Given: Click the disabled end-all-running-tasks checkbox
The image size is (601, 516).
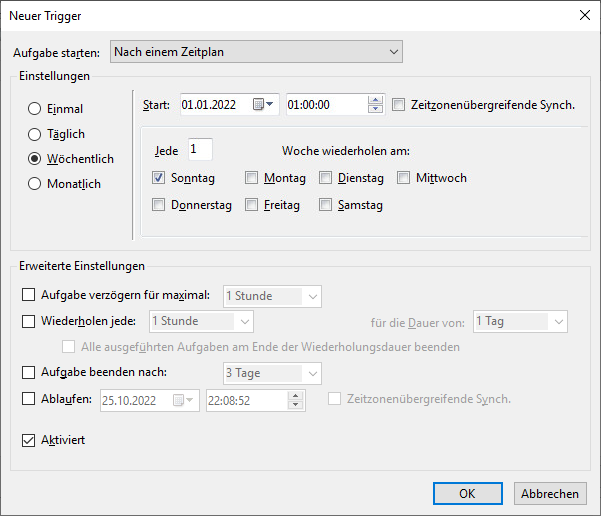Looking at the screenshot, I should (69, 347).
